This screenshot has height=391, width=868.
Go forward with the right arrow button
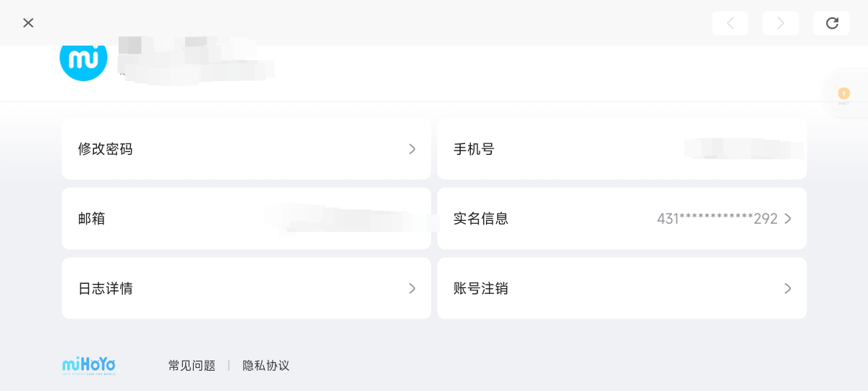780,23
